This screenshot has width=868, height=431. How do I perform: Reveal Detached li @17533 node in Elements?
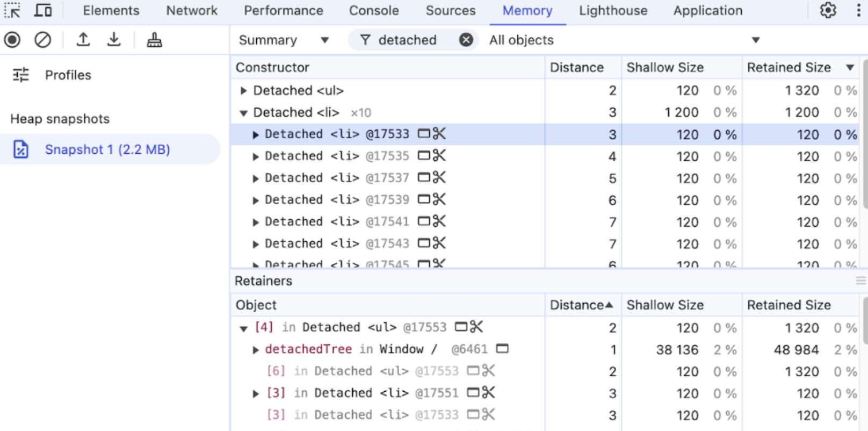tap(424, 133)
